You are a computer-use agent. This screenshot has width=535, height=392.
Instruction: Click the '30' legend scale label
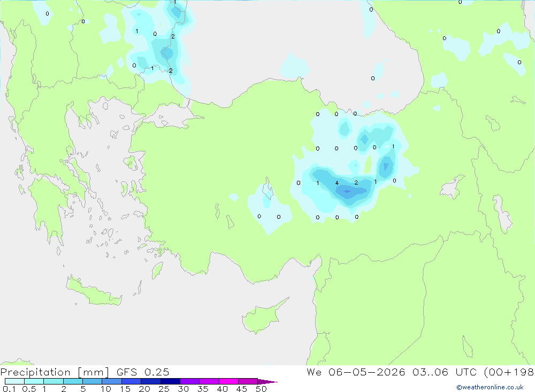tap(183, 389)
